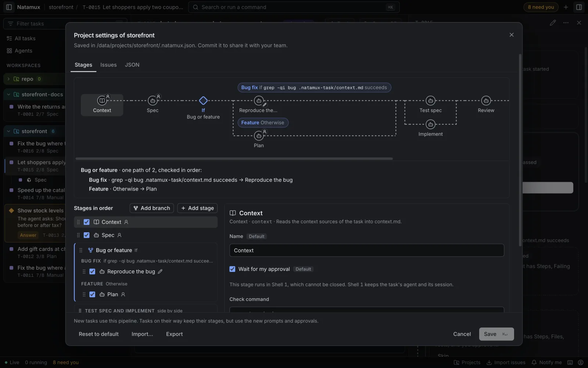The width and height of the screenshot is (588, 368).
Task: Click the pencil icon beside Reproduce the bug
Action: tap(160, 272)
